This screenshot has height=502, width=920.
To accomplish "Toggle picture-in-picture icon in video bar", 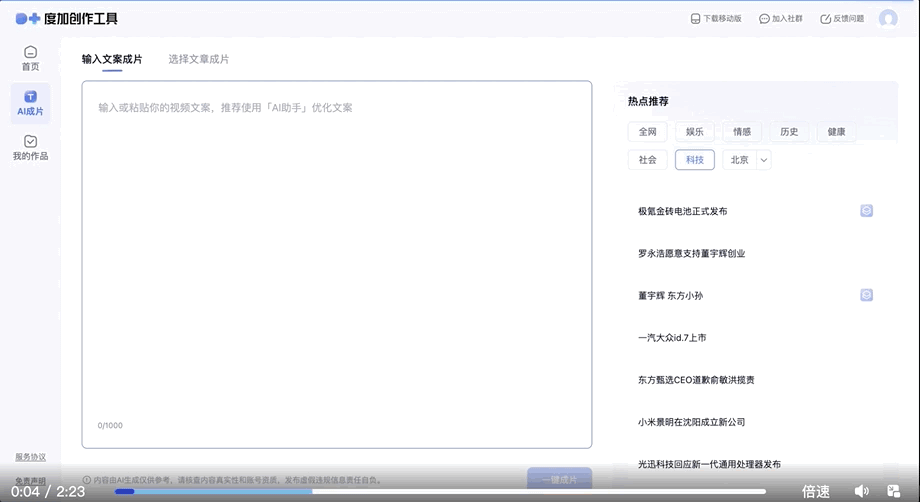I will pyautogui.click(x=894, y=491).
